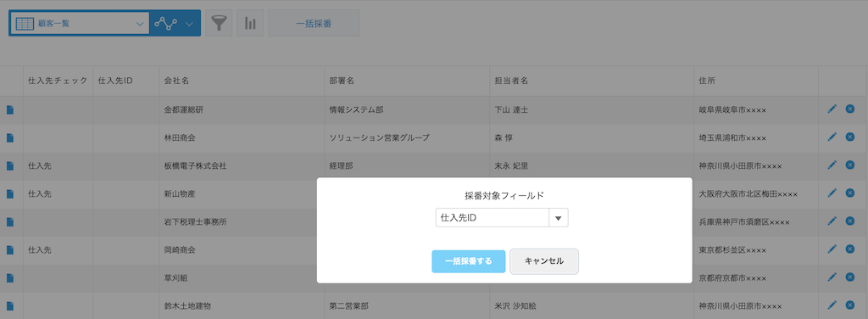Click the graph view icon
The width and height of the screenshot is (868, 319).
click(165, 23)
